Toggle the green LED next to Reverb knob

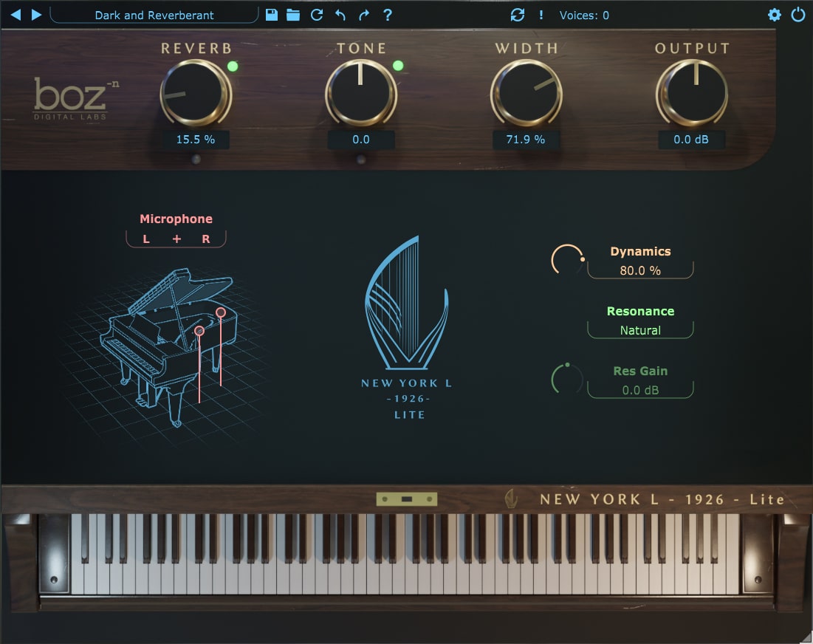pos(231,66)
